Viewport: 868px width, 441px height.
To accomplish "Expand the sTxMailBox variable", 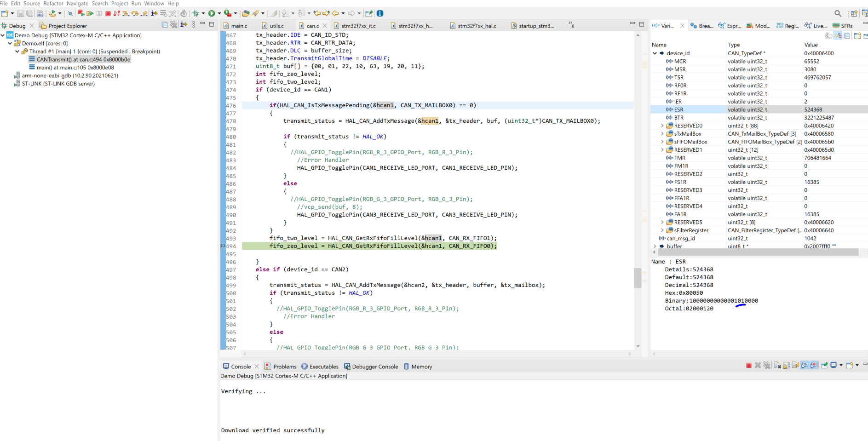I will click(662, 133).
